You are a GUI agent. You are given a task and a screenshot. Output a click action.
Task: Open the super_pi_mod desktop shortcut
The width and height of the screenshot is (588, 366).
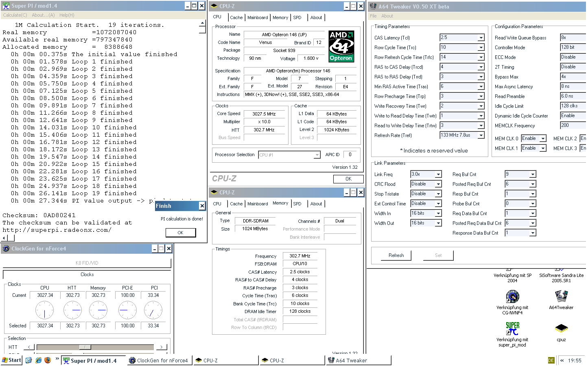512,328
